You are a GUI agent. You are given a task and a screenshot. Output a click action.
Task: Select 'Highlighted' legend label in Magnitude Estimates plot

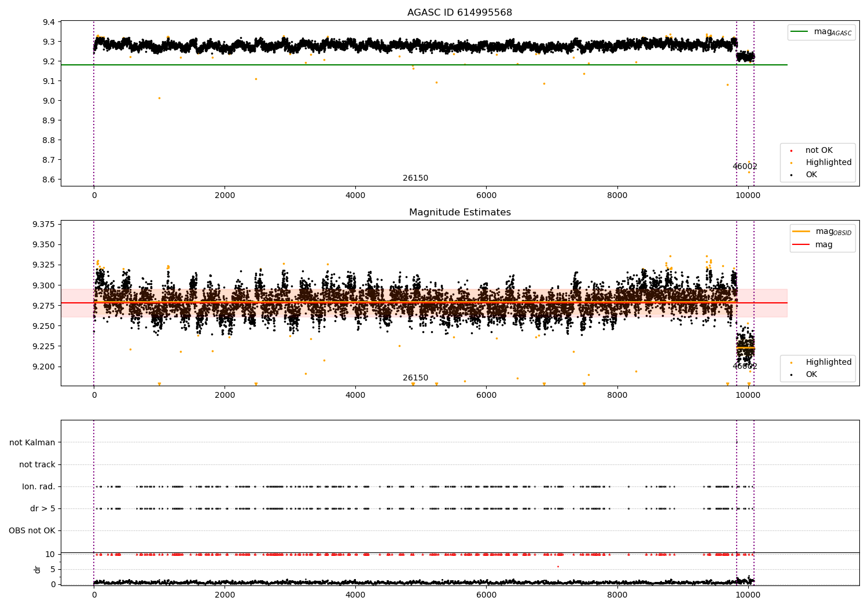tap(828, 362)
